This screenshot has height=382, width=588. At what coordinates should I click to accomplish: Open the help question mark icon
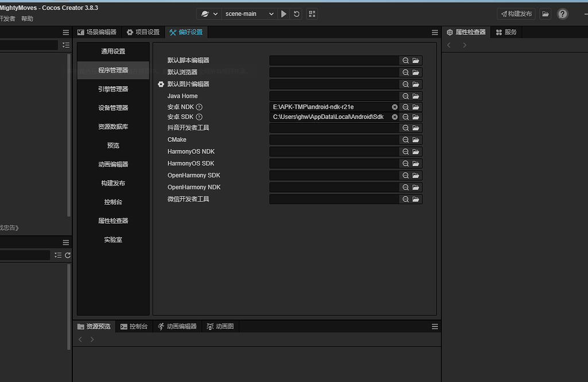click(x=562, y=14)
